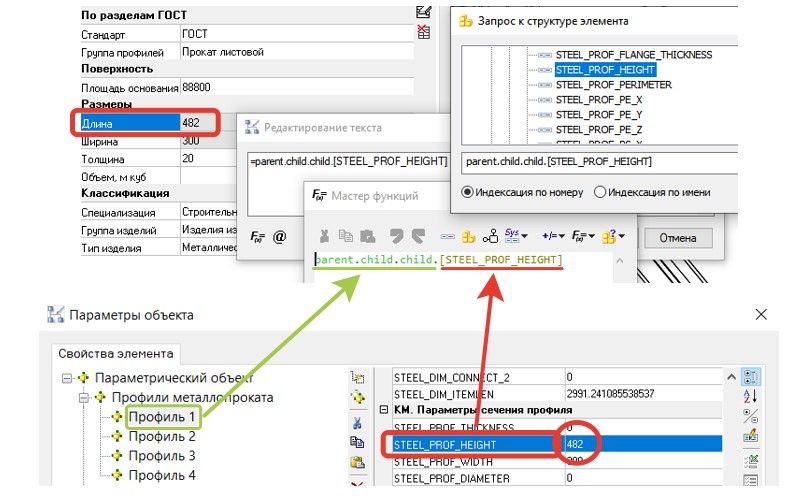Switch to 'Свойства элемента' tab
Viewport: 795px width, 498px height.
pos(117,353)
